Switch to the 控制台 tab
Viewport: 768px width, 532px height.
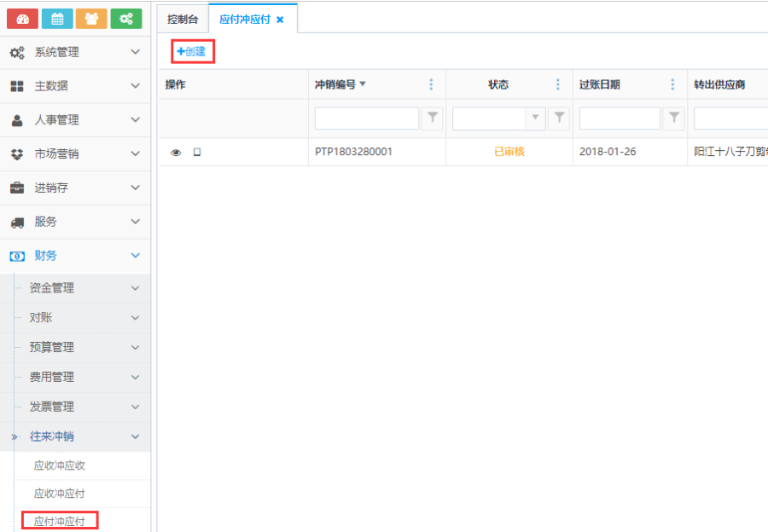point(183,20)
